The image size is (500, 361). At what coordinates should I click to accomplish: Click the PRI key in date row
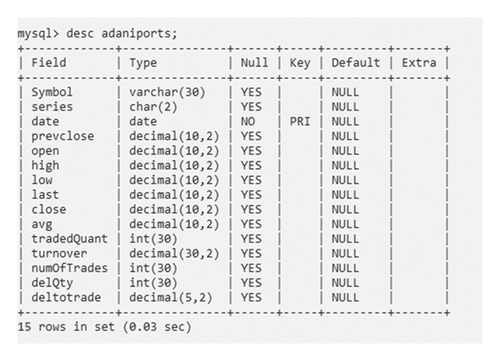click(300, 121)
